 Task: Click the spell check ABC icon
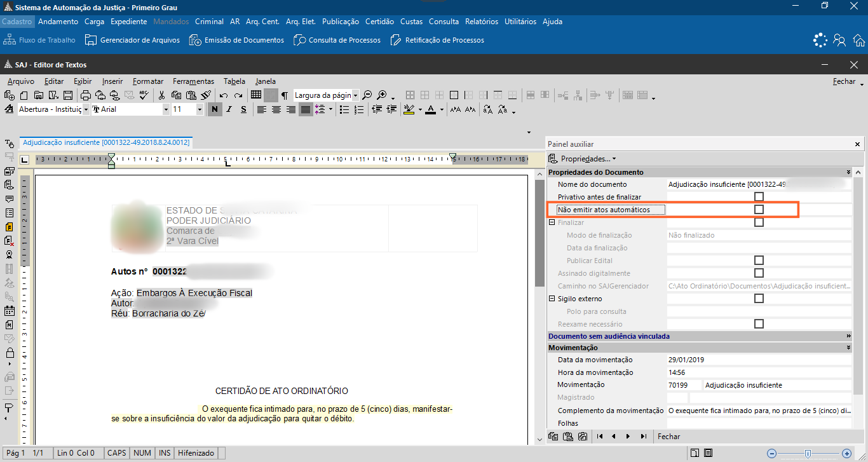pyautogui.click(x=144, y=95)
